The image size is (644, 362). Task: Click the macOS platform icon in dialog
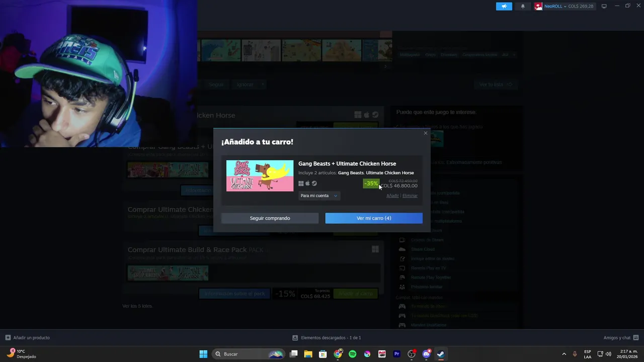pyautogui.click(x=307, y=184)
